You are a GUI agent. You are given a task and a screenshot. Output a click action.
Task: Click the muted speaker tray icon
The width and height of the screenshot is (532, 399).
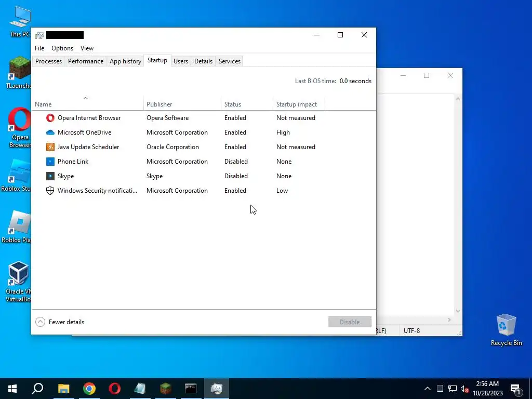point(464,389)
